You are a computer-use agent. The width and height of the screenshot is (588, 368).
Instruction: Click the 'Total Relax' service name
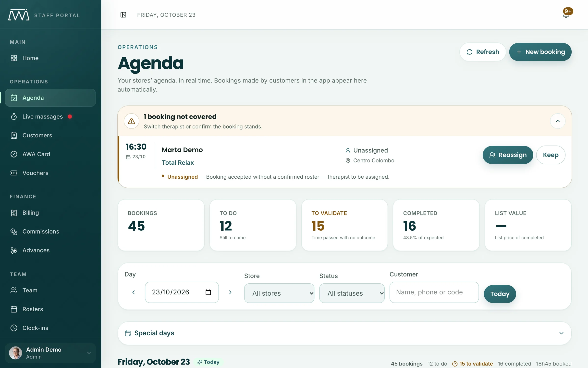pyautogui.click(x=178, y=163)
